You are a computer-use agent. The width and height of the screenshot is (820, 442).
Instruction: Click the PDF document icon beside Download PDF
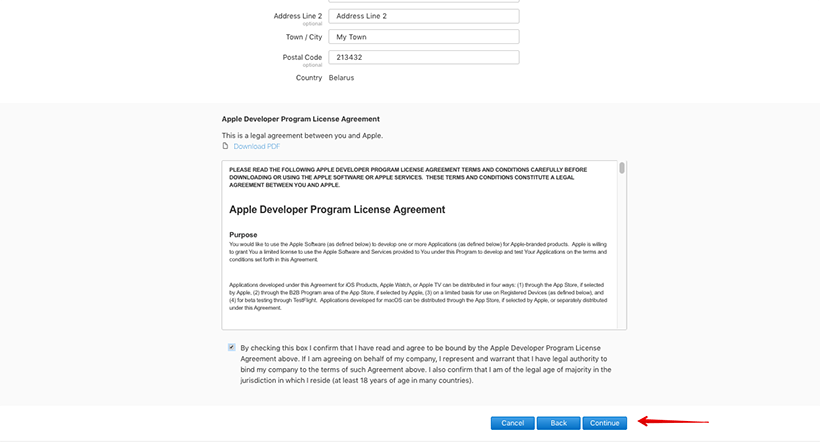[x=225, y=146]
